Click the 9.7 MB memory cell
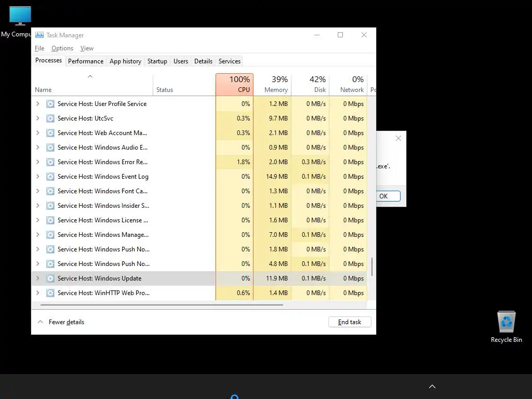The height and width of the screenshot is (399, 532). 272,118
